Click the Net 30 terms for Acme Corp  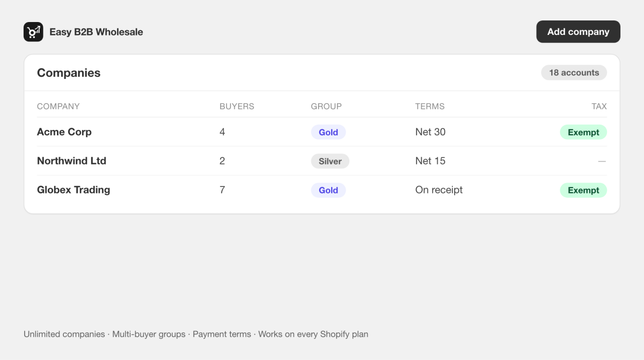430,132
